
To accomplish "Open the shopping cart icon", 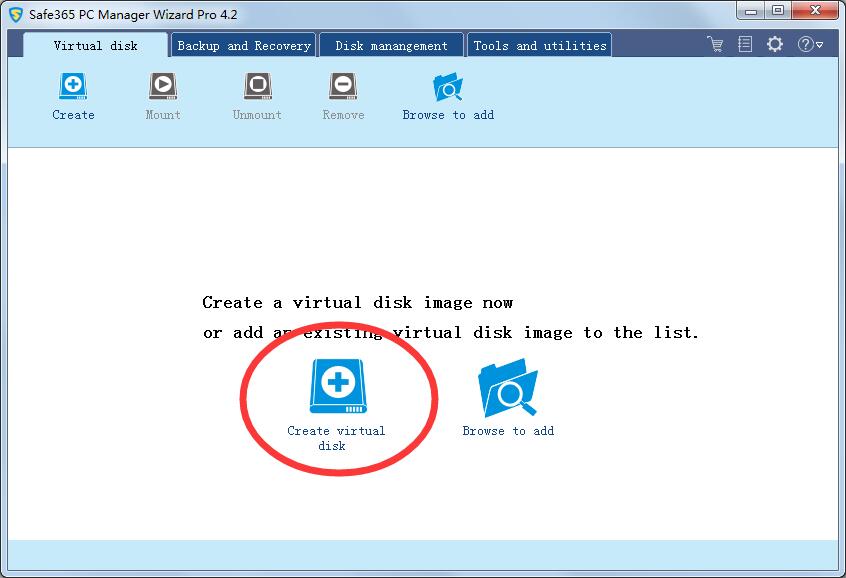I will tap(715, 44).
